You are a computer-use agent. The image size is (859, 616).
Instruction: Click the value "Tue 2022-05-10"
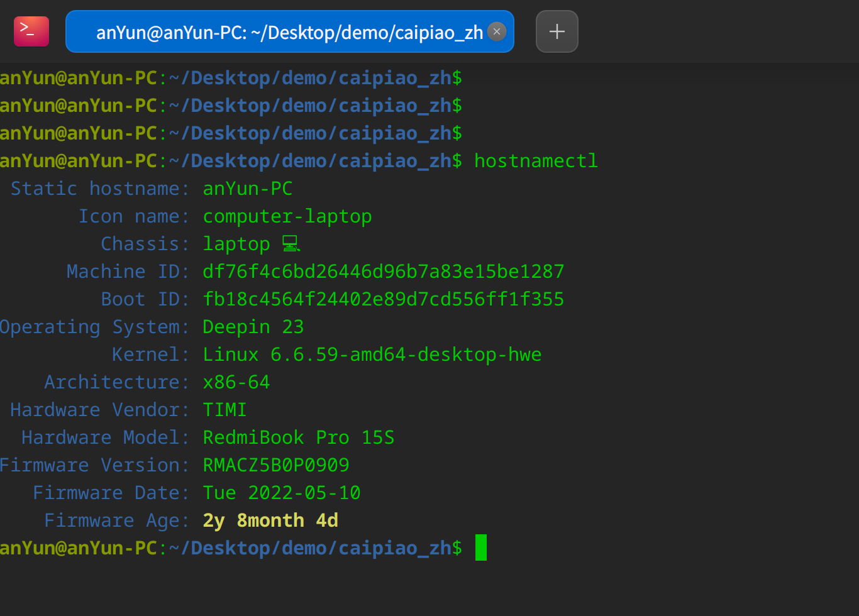tap(282, 493)
